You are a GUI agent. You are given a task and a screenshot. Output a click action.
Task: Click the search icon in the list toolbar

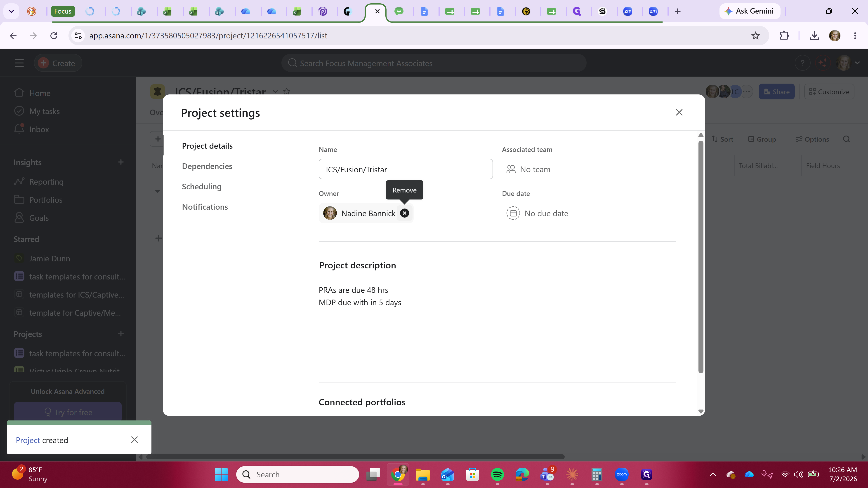tap(847, 139)
